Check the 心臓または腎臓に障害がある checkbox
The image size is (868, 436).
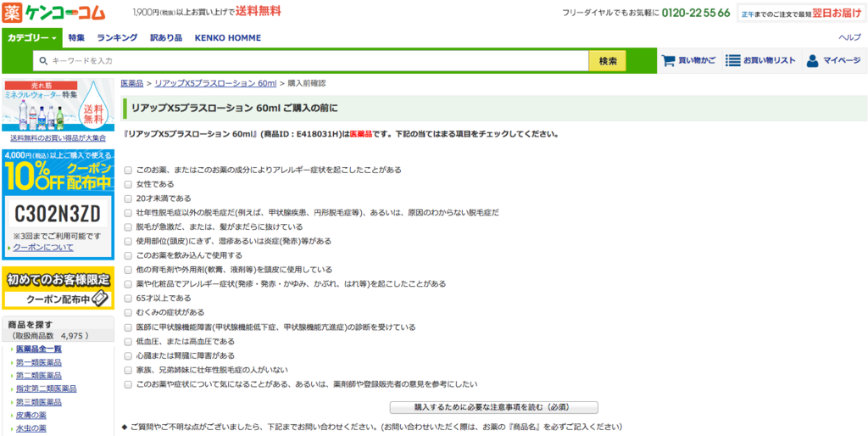coord(128,355)
